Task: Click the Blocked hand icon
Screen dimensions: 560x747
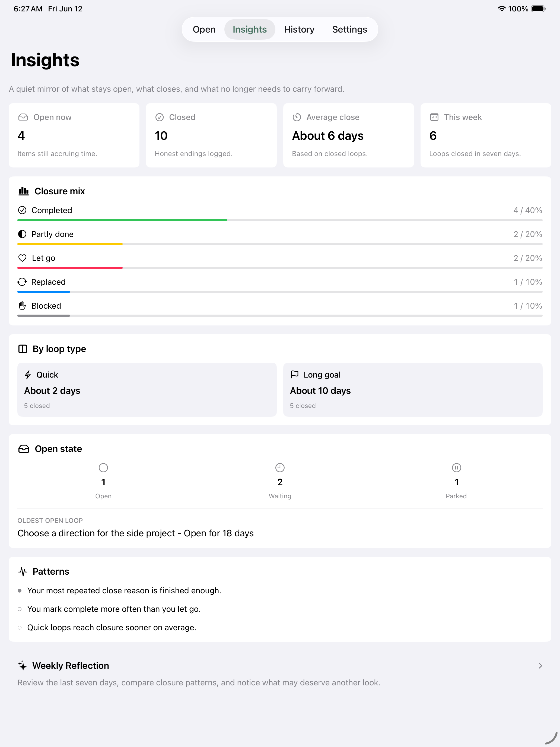Action: [22, 306]
